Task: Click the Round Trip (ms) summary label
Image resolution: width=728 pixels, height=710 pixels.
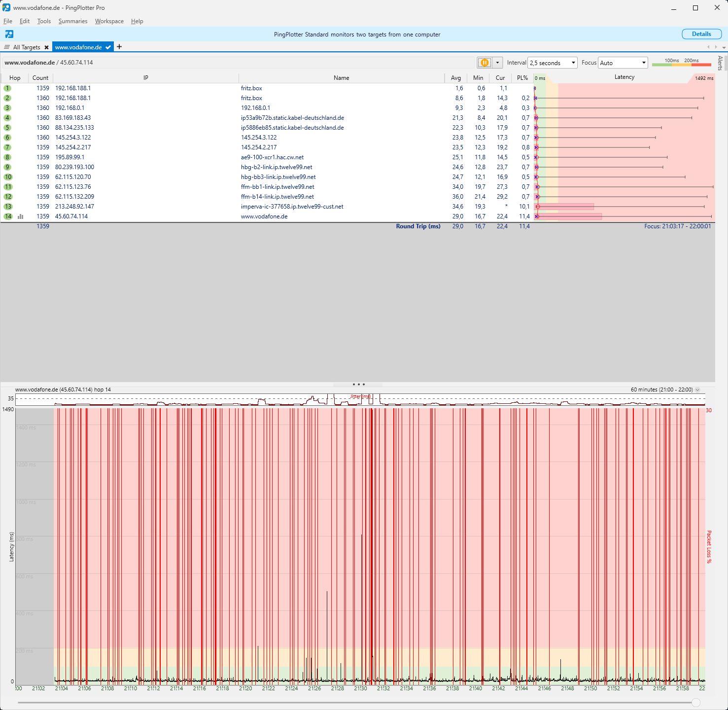Action: (x=418, y=226)
